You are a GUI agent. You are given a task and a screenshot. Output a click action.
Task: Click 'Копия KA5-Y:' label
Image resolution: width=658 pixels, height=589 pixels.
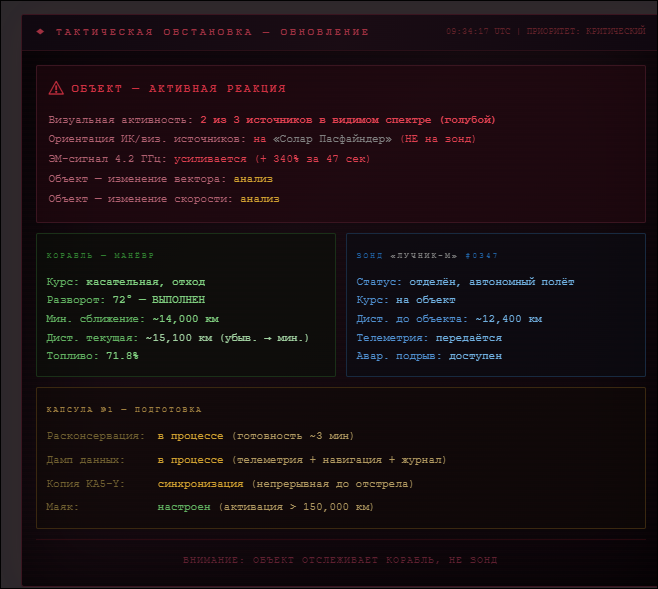point(86,484)
